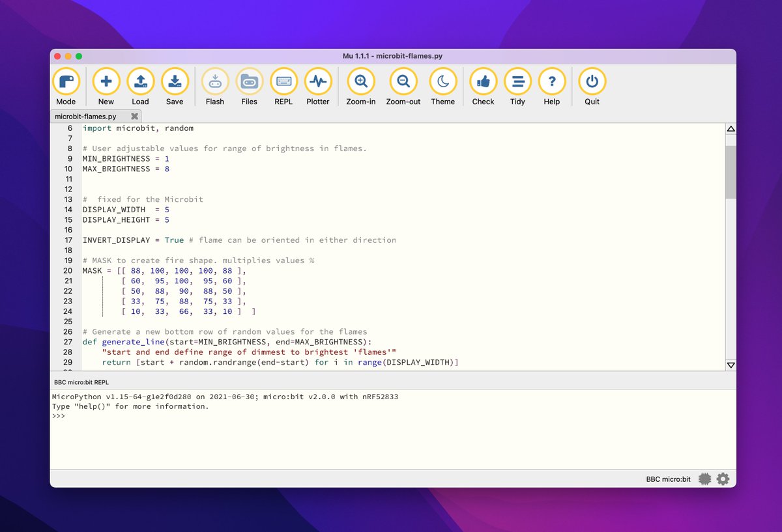Click 'Type "help()"' line in REPL

pos(130,406)
